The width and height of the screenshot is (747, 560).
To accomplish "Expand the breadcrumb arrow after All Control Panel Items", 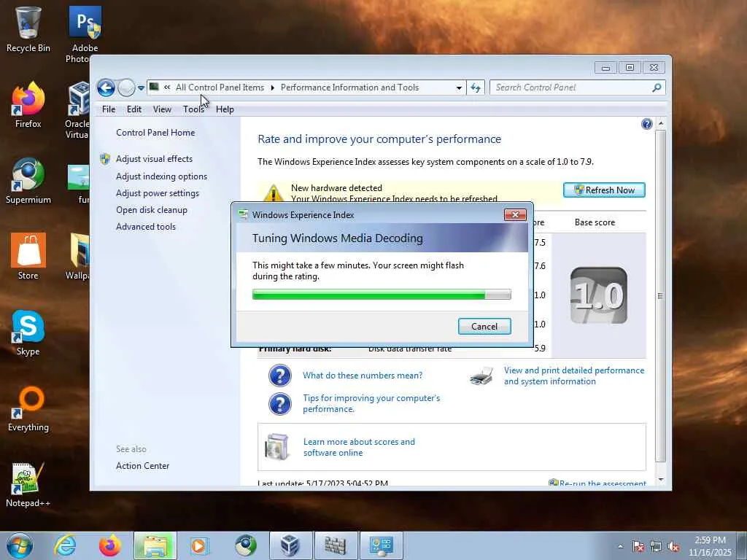I will (273, 87).
